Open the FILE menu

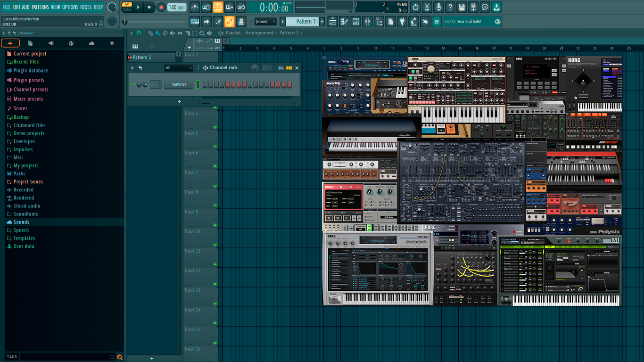click(x=7, y=7)
